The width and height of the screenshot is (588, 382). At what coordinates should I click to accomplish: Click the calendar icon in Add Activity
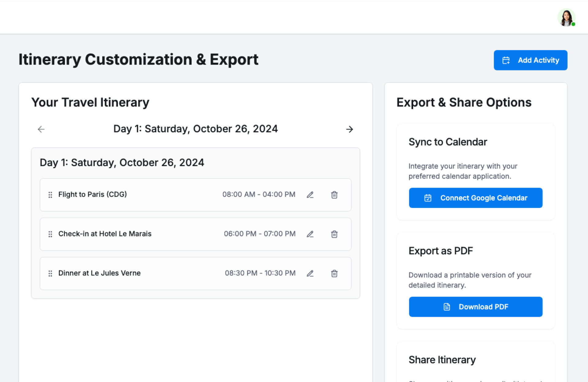pyautogui.click(x=506, y=60)
